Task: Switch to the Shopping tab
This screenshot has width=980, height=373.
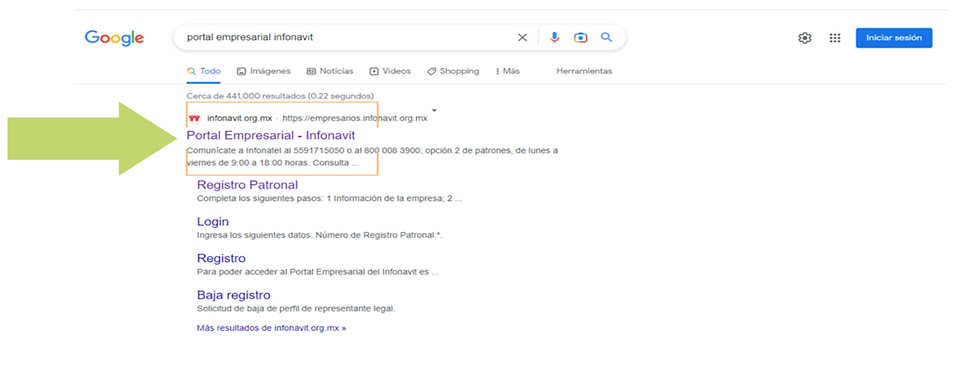Action: pyautogui.click(x=453, y=71)
